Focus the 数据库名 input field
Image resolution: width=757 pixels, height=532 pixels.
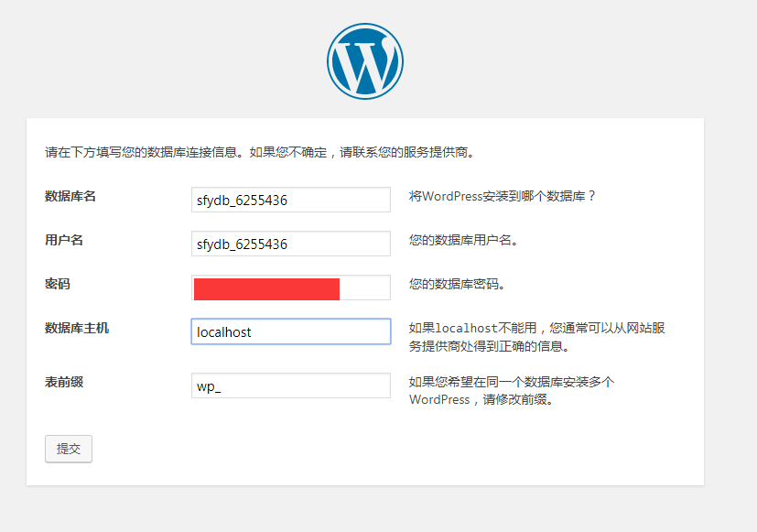pyautogui.click(x=291, y=200)
